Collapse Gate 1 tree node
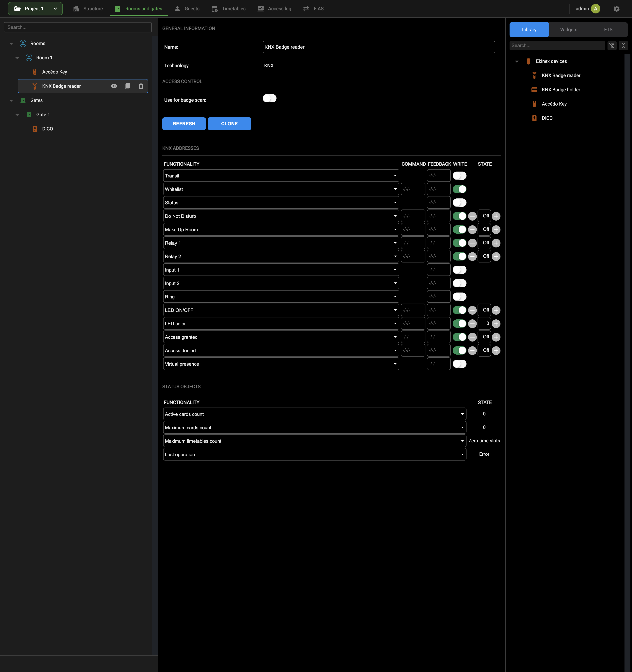 [x=17, y=115]
